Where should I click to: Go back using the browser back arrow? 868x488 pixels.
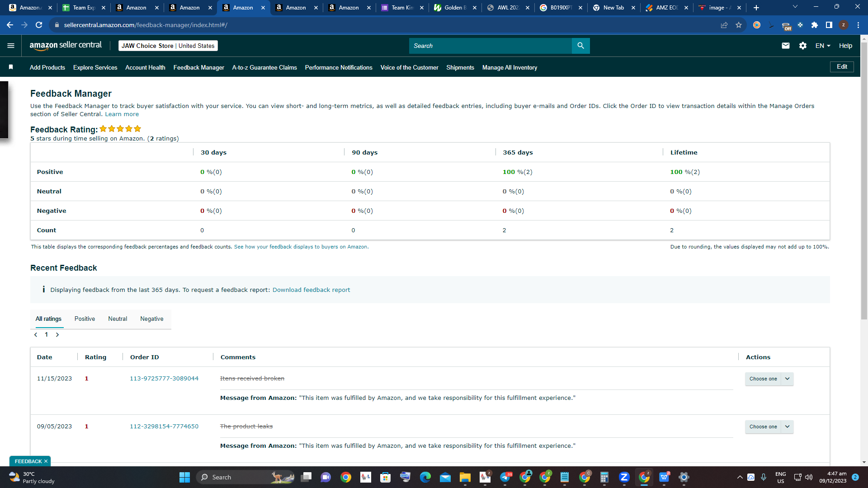click(x=10, y=25)
